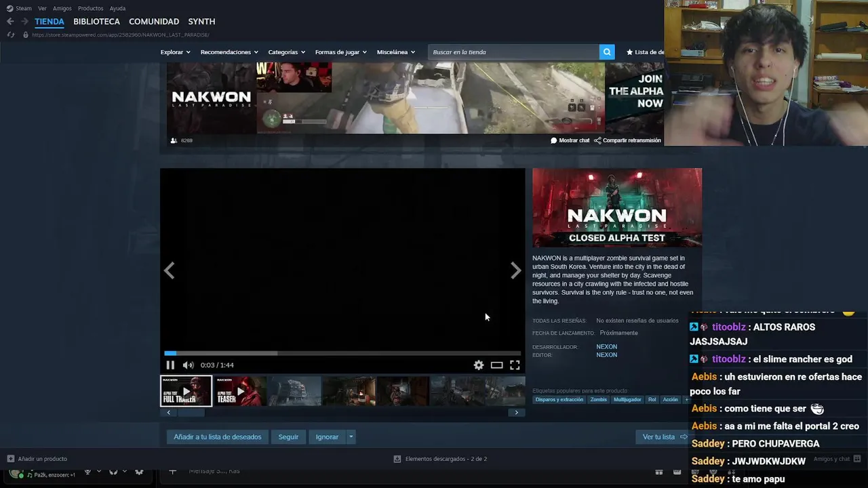Type in Buscar en la tienda field
The image size is (868, 488).
(514, 52)
